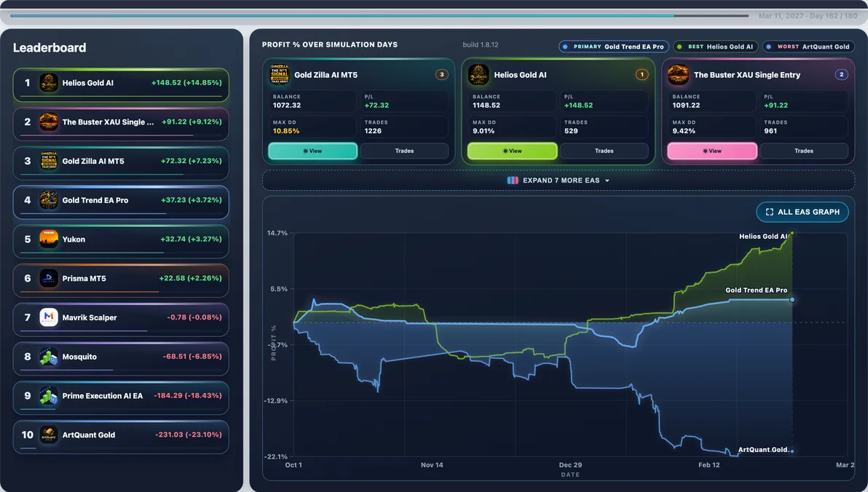Image resolution: width=868 pixels, height=492 pixels.
Task: Select Yukon leaderboard row
Action: tap(121, 241)
